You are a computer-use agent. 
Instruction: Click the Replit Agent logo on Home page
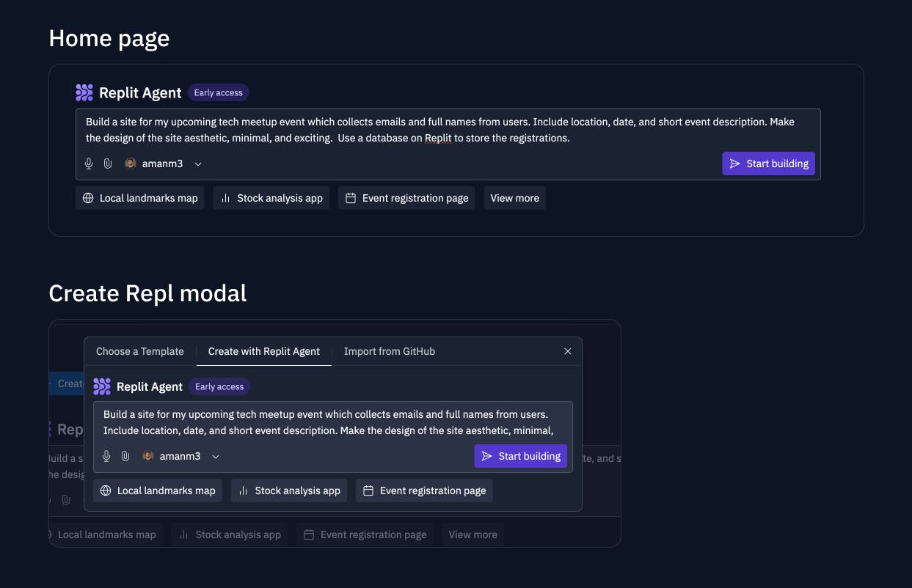84,92
